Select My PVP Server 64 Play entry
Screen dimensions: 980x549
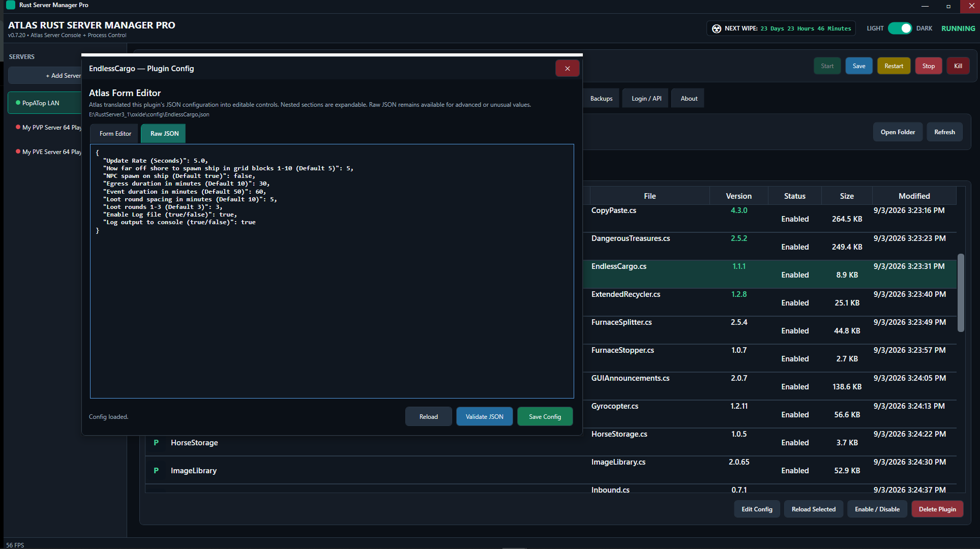[45, 128]
